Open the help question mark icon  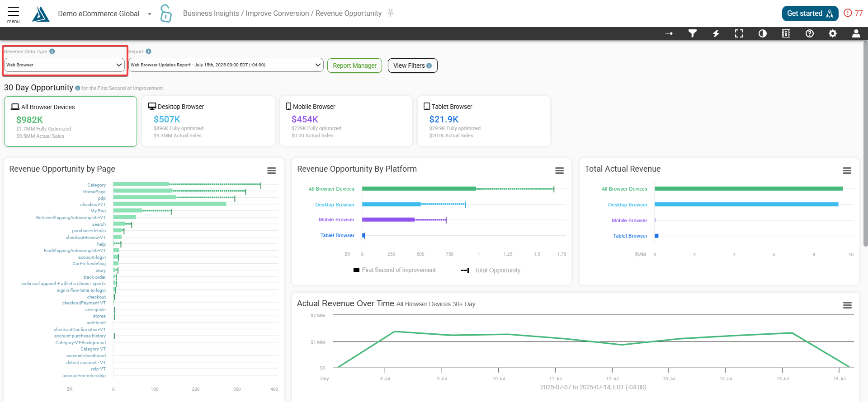(809, 33)
